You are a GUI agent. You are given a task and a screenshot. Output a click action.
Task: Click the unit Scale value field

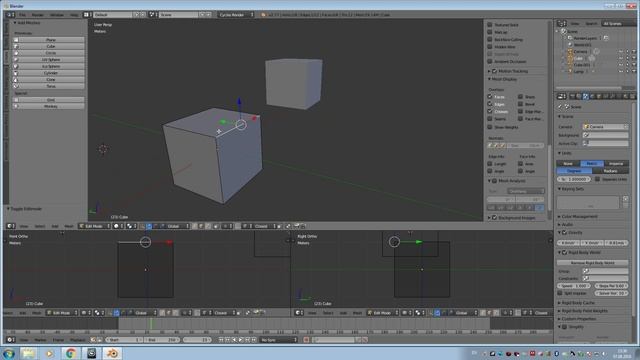573,179
